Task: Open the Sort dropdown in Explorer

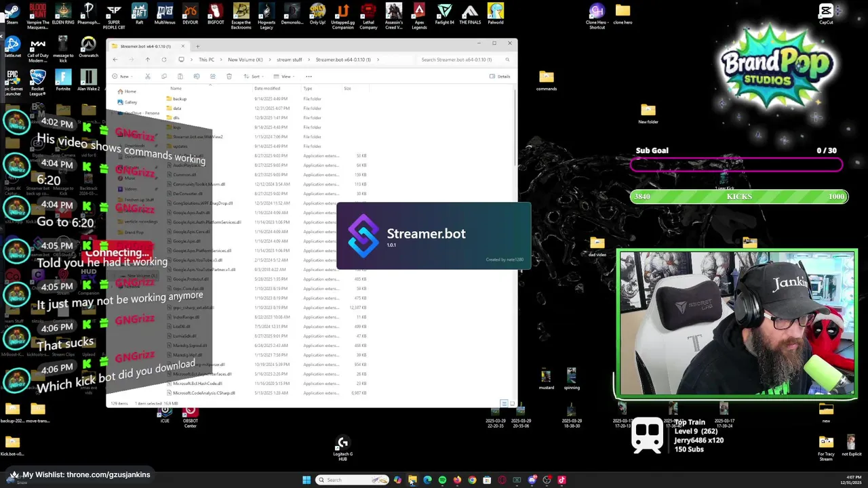Action: point(253,76)
